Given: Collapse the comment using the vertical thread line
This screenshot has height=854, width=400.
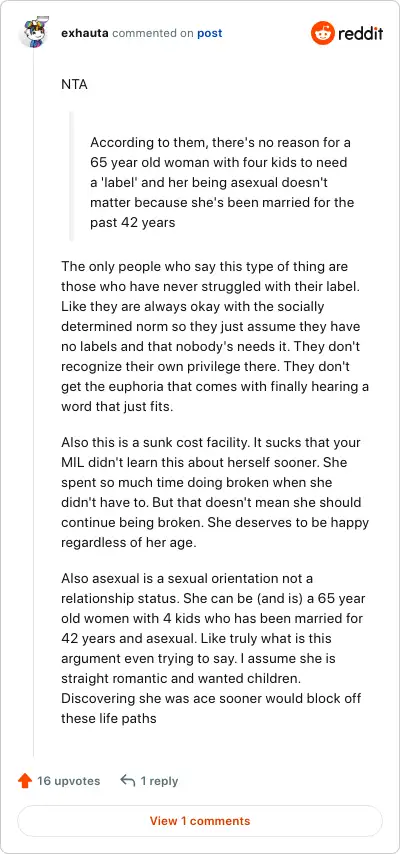Looking at the screenshot, I should pos(34,403).
